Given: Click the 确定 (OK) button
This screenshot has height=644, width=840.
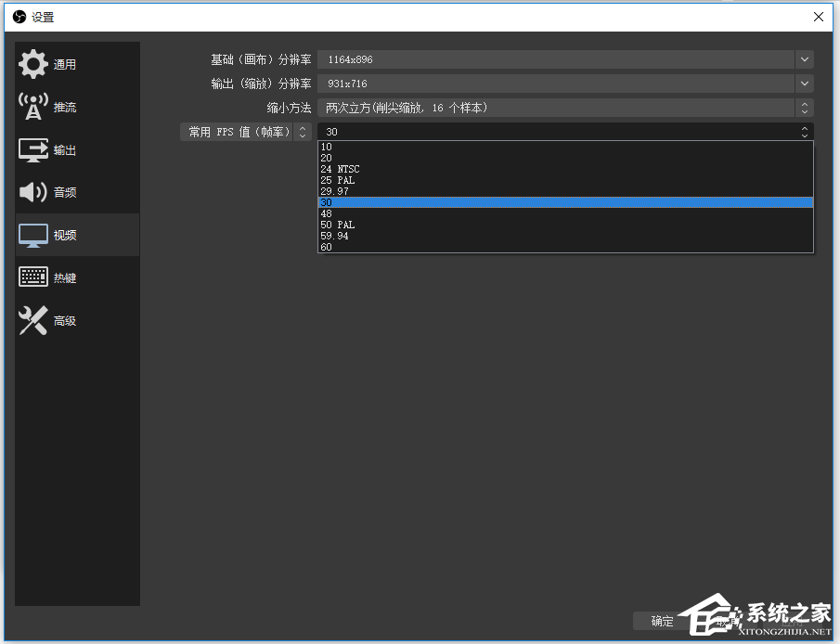Looking at the screenshot, I should (x=662, y=621).
